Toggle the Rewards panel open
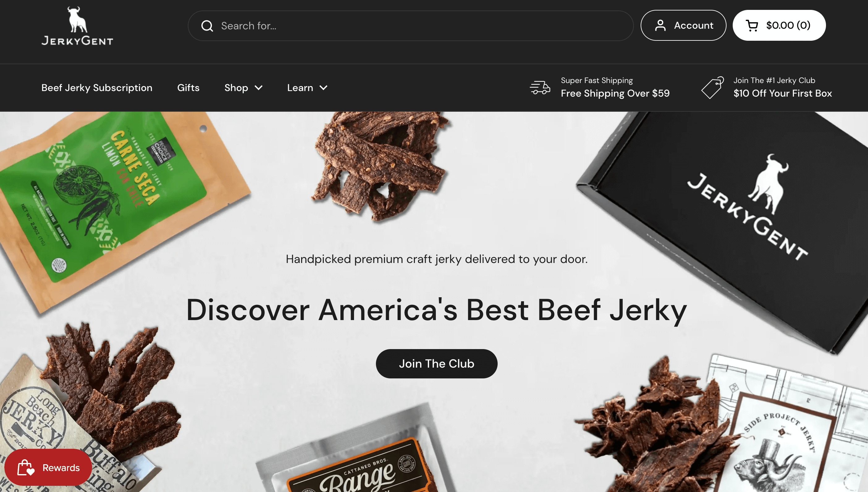Image resolution: width=868 pixels, height=492 pixels. (49, 468)
